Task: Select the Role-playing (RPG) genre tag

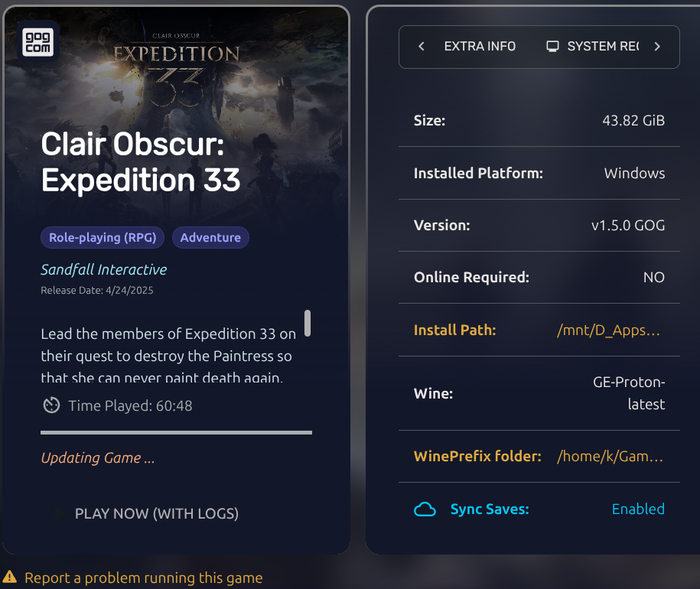Action: click(x=103, y=238)
